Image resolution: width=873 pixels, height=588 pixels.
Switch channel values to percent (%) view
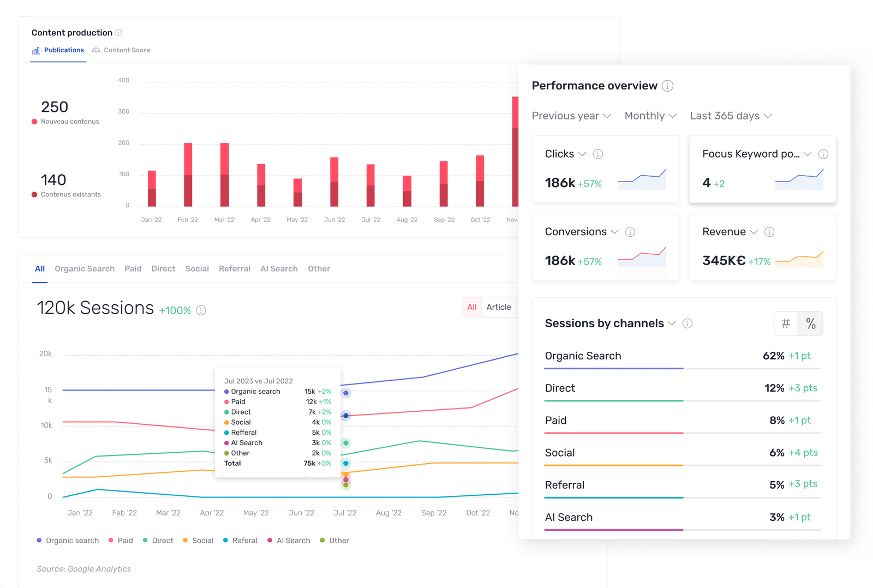point(811,323)
